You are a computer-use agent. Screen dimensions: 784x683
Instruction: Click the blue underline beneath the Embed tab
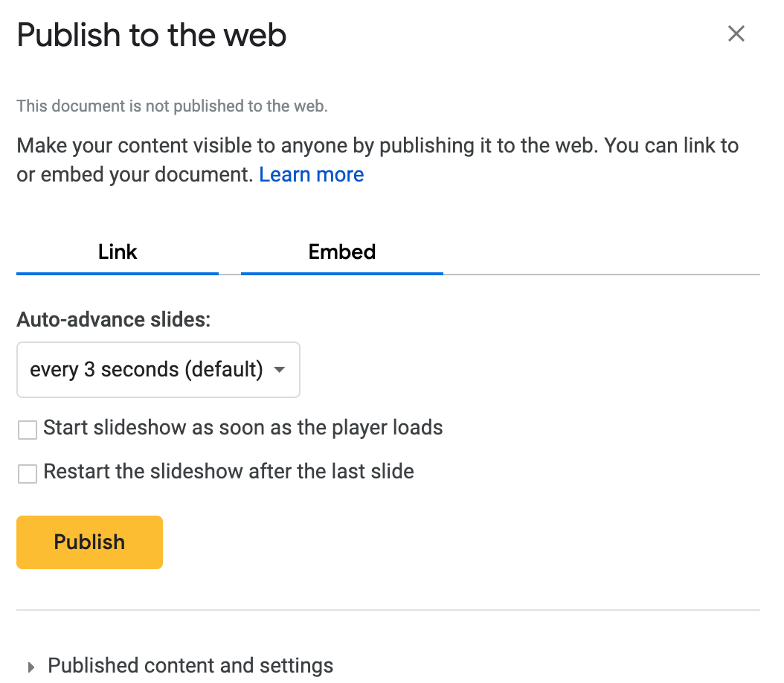342,273
